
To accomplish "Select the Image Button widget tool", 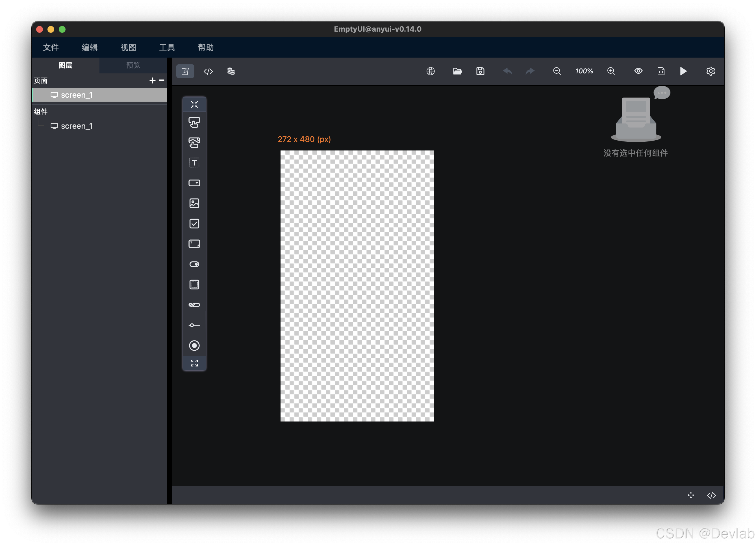I will pyautogui.click(x=194, y=143).
